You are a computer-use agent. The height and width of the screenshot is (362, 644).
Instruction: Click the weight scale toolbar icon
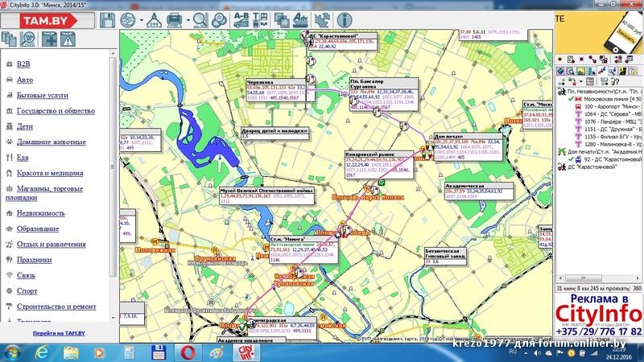(154, 20)
